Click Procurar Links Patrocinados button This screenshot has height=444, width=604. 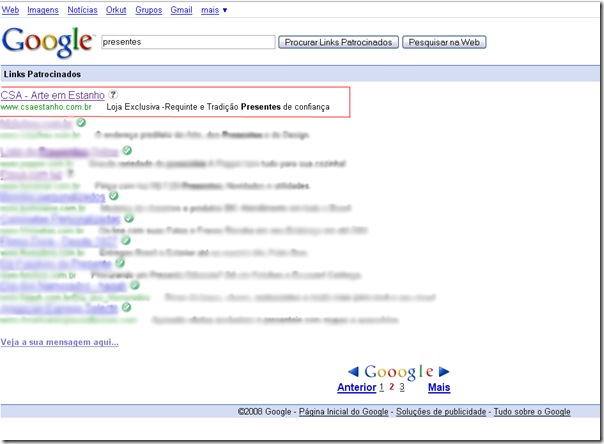coord(338,42)
